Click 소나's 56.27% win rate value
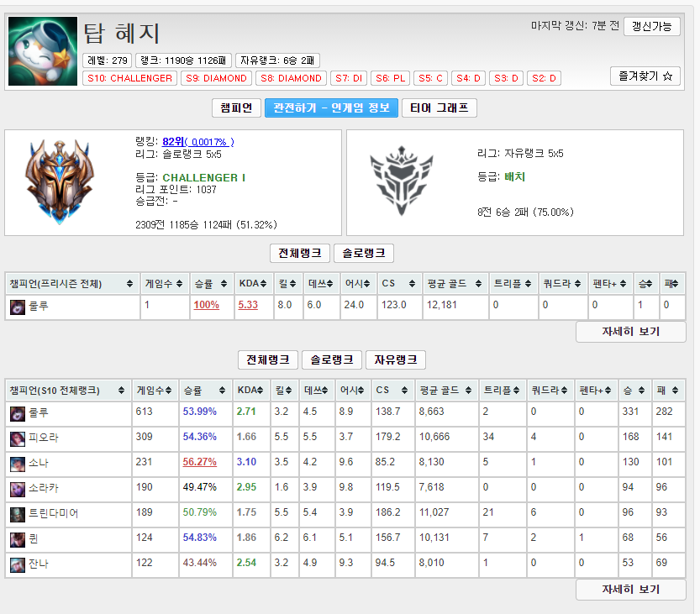Image resolution: width=700 pixels, height=614 pixels. (x=199, y=462)
